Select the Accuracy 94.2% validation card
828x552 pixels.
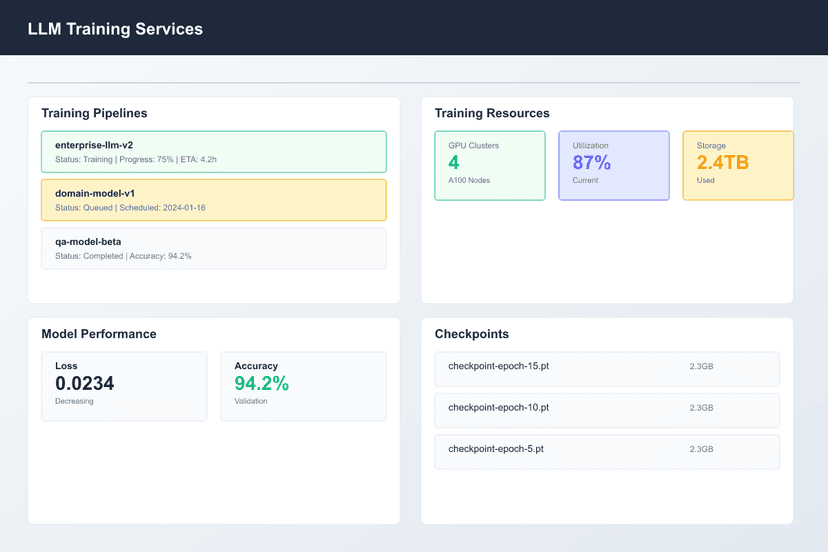(x=303, y=386)
